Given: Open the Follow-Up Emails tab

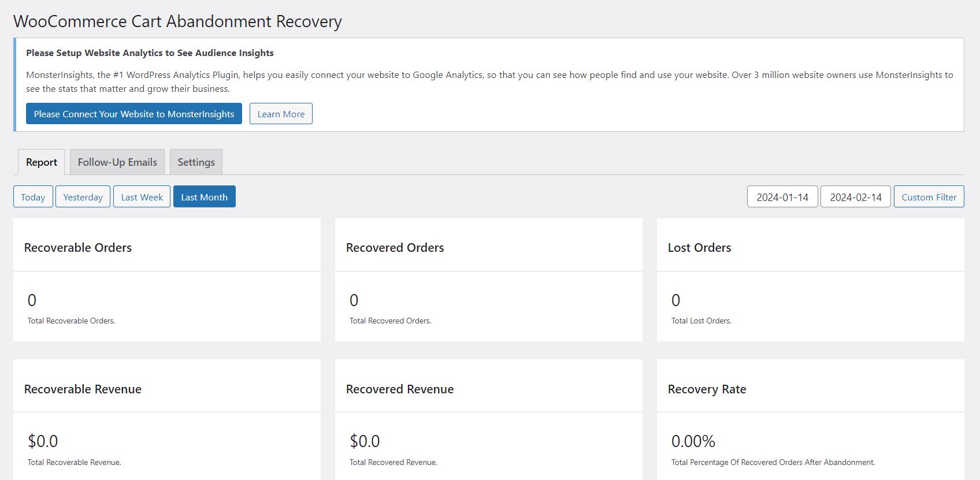Looking at the screenshot, I should click(x=117, y=162).
